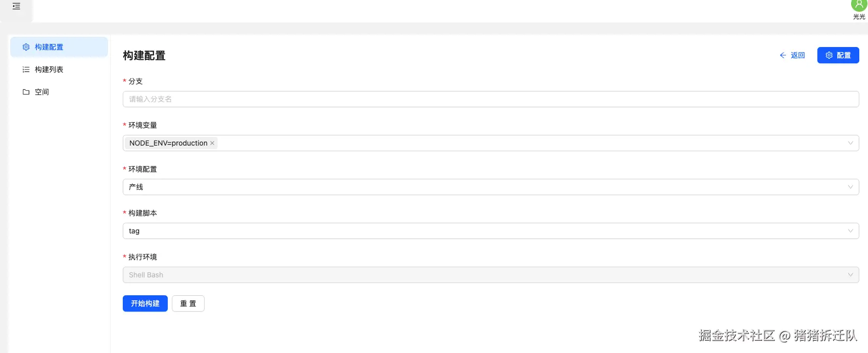Viewport: 868px width, 353px height.
Task: Remove the NODE_ENV=production tag via its × icon
Action: click(212, 143)
